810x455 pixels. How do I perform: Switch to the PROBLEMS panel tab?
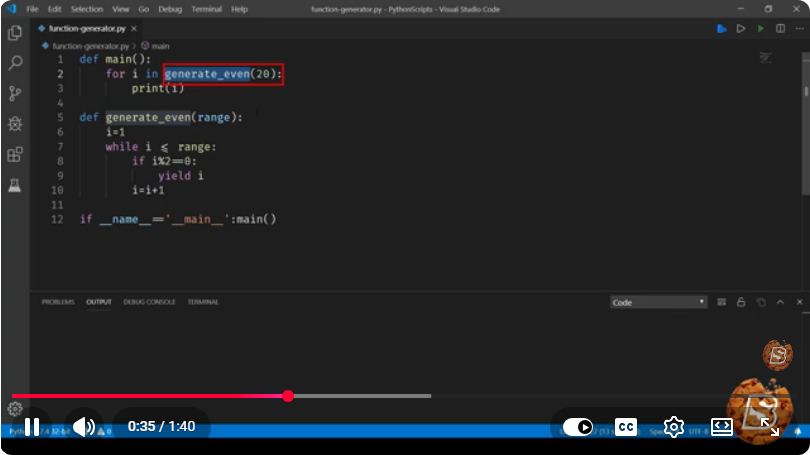pyautogui.click(x=58, y=302)
